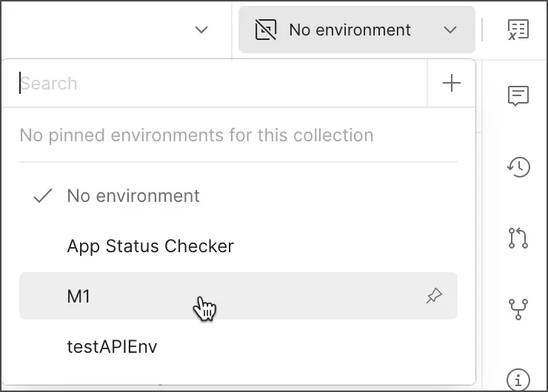Expand the chevron left of the environment selector
The image size is (548, 392).
(201, 30)
